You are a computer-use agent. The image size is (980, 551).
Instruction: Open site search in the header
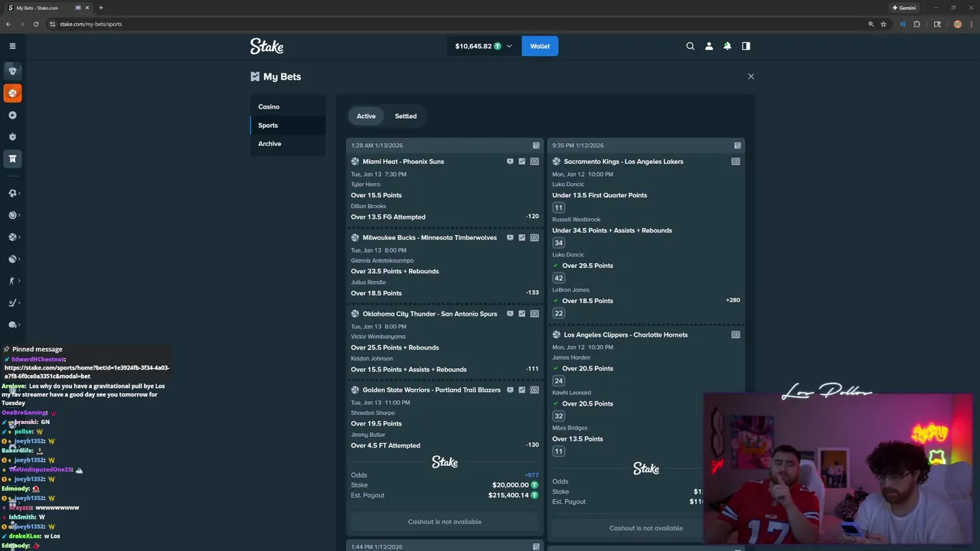tap(690, 46)
